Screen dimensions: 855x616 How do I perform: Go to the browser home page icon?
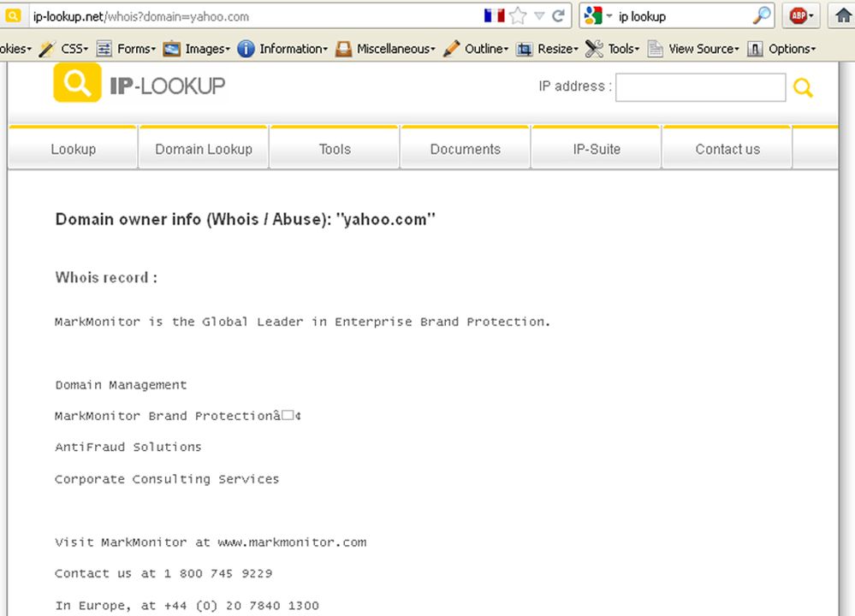pyautogui.click(x=843, y=15)
